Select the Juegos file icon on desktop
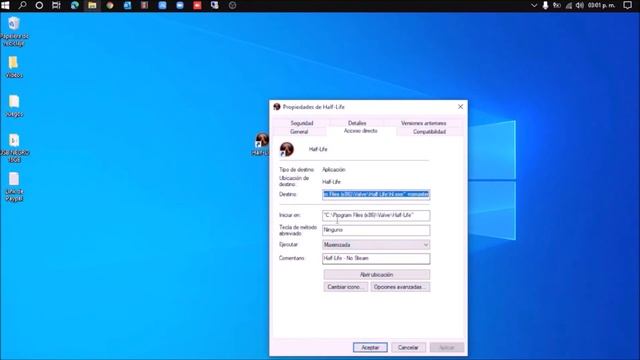 (x=14, y=106)
